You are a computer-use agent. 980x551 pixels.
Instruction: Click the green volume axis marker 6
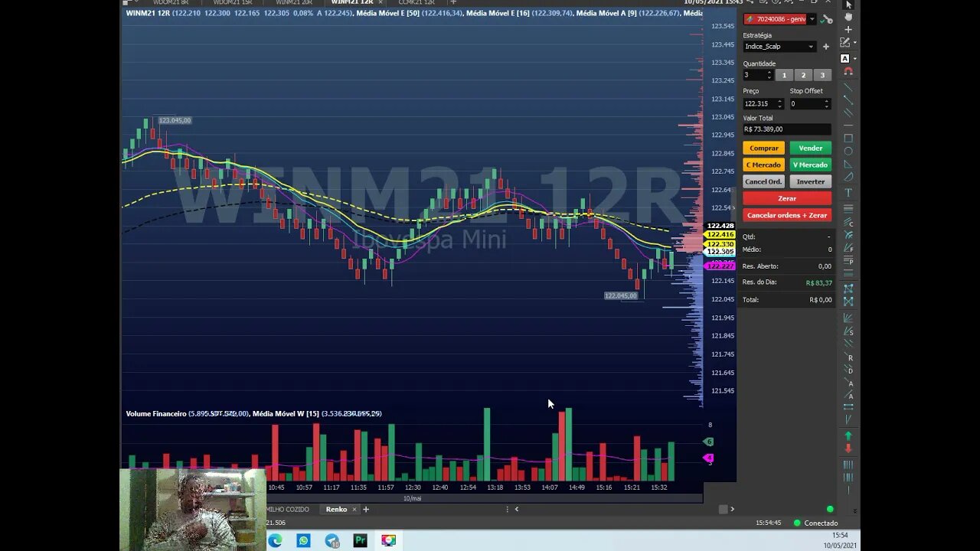tap(708, 442)
